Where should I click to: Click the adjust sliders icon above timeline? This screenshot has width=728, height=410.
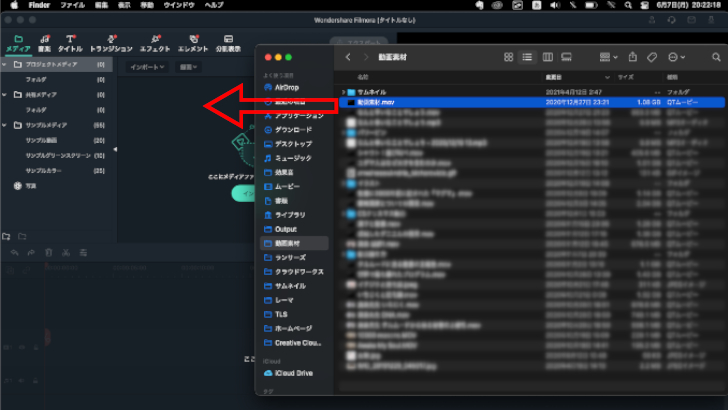coord(83,253)
